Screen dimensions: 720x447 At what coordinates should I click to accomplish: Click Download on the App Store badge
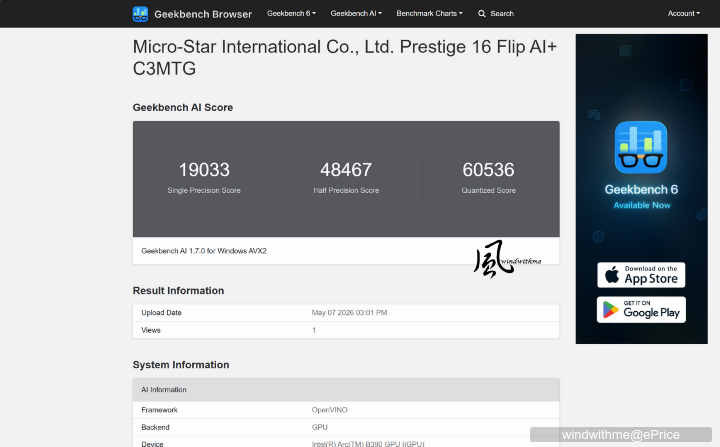point(641,275)
